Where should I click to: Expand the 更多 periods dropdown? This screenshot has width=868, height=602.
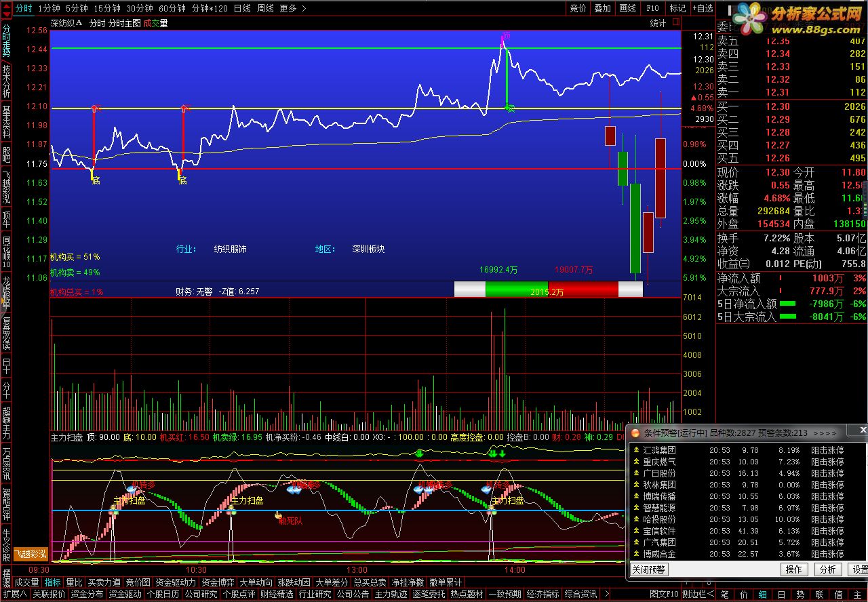coord(292,8)
